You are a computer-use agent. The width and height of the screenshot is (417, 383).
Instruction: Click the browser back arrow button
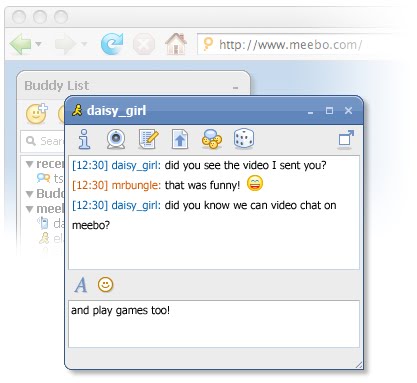[x=20, y=44]
